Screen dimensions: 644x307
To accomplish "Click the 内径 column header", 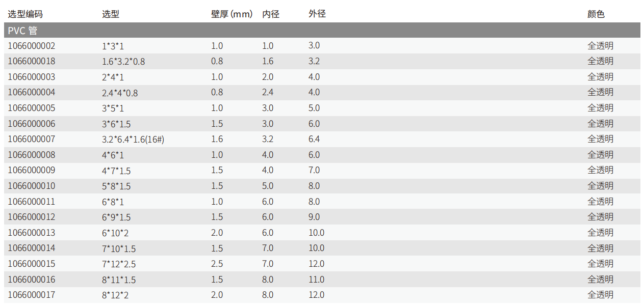I will [x=271, y=14].
